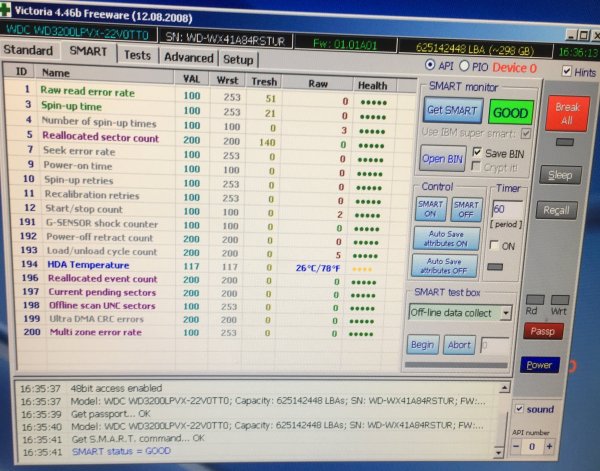
Task: Turn SMART ON in Control panel
Action: (432, 208)
